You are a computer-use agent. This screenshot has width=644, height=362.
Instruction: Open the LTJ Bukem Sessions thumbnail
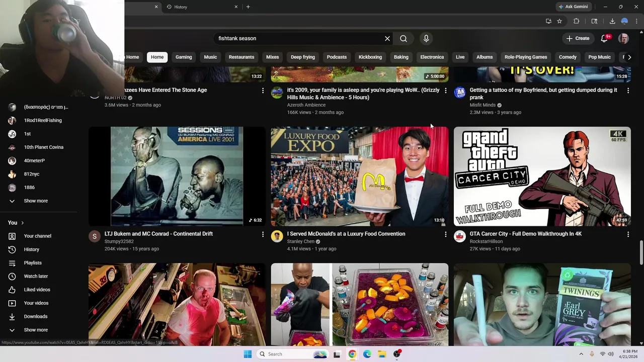point(177,176)
